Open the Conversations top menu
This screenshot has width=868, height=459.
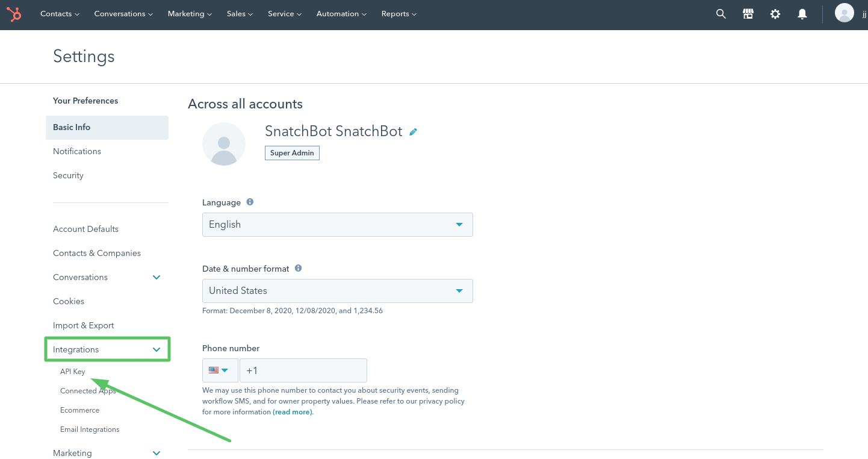[123, 14]
